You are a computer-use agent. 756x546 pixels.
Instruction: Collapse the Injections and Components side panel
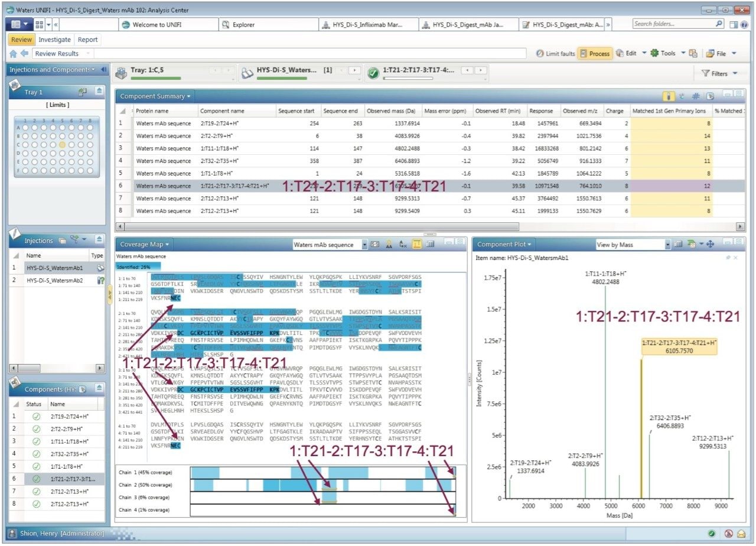(x=103, y=70)
